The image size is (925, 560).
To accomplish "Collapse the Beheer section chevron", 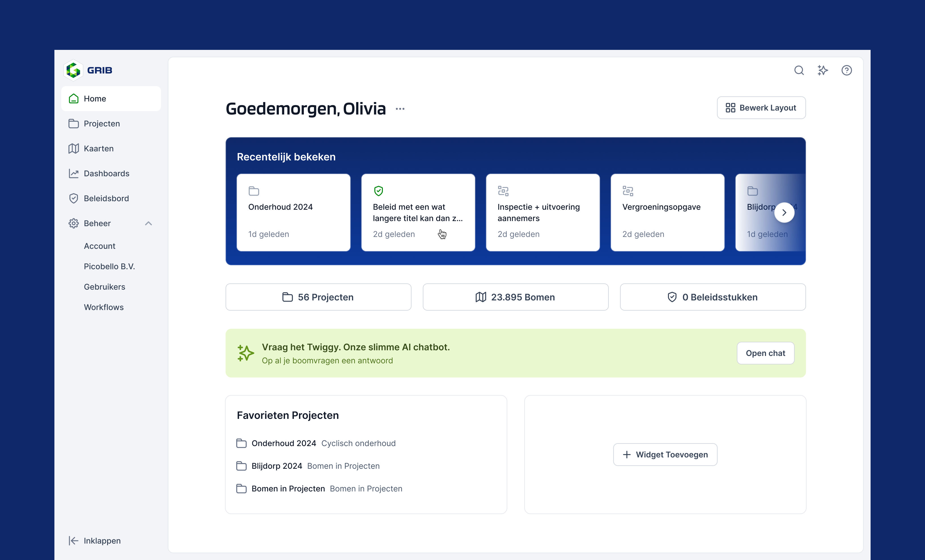I will [x=149, y=223].
